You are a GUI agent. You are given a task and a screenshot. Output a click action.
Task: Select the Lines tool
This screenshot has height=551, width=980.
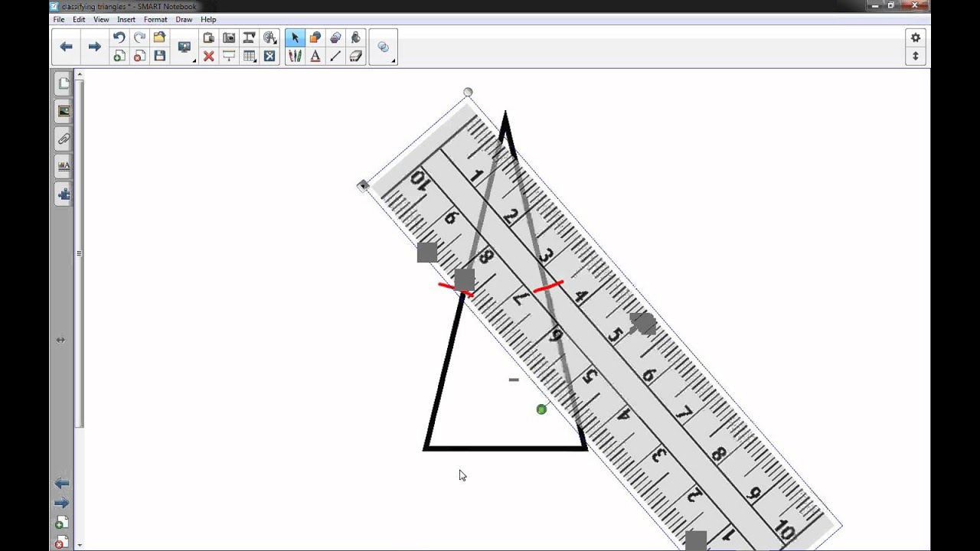[x=335, y=56]
